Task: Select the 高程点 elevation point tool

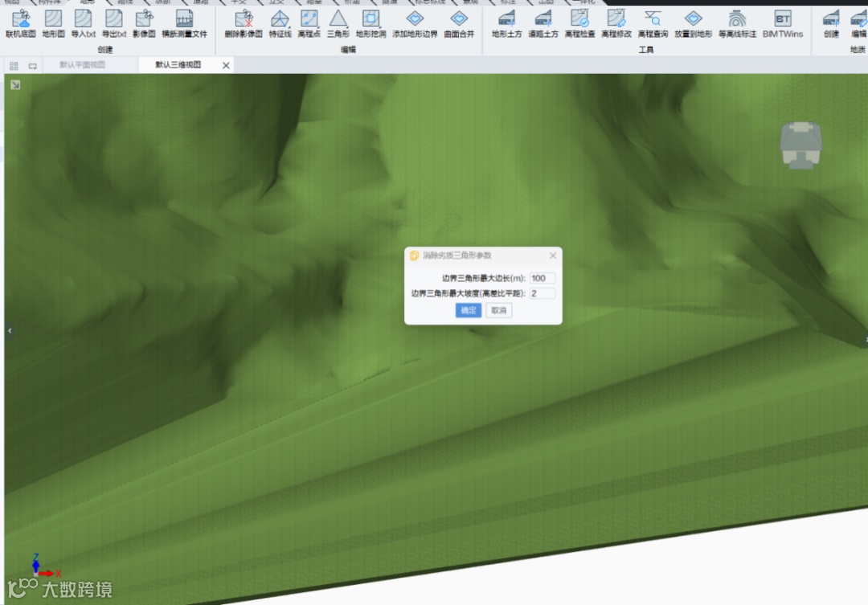Action: (309, 24)
